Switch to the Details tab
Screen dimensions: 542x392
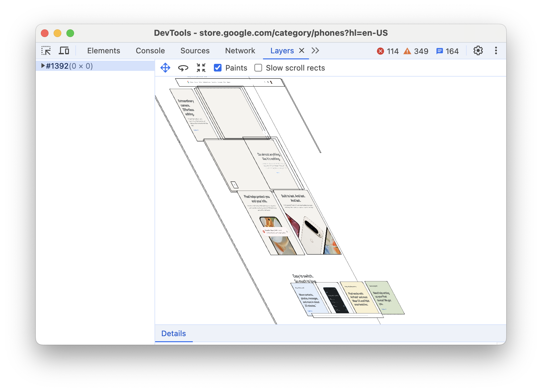click(174, 333)
